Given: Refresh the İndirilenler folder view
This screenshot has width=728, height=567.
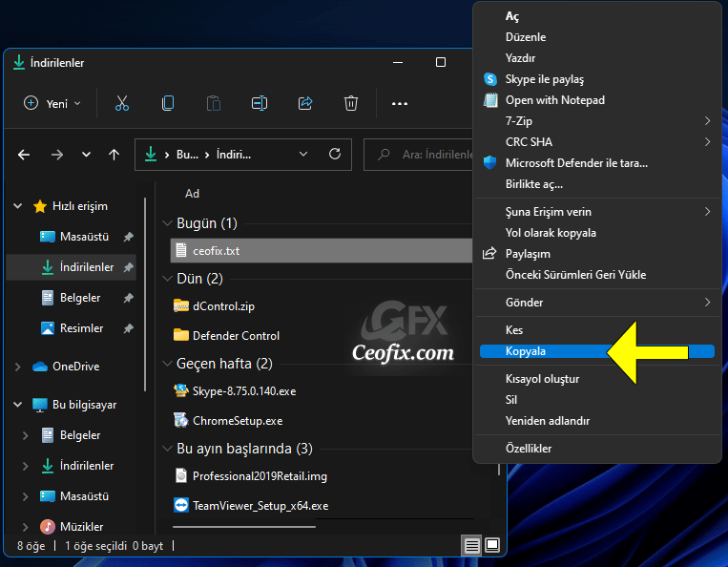Looking at the screenshot, I should (335, 154).
